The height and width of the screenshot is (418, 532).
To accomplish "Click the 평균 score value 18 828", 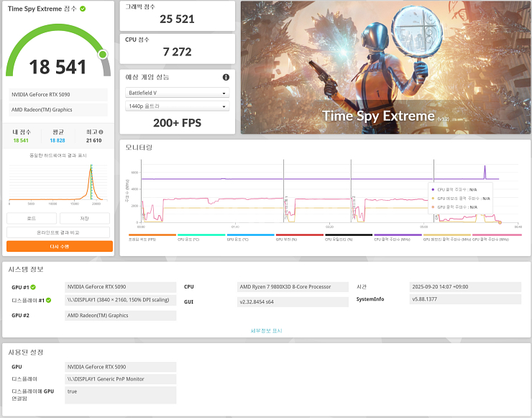I will 58,141.
